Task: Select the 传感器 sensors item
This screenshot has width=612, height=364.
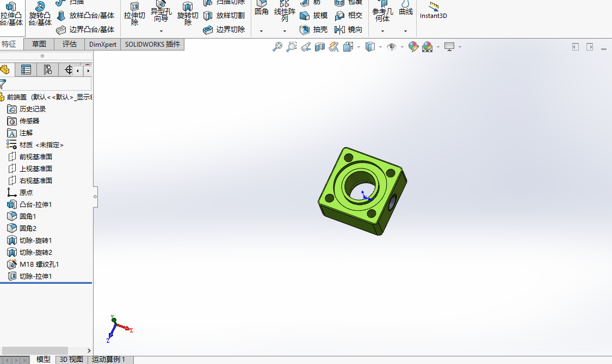Action: 23,121
